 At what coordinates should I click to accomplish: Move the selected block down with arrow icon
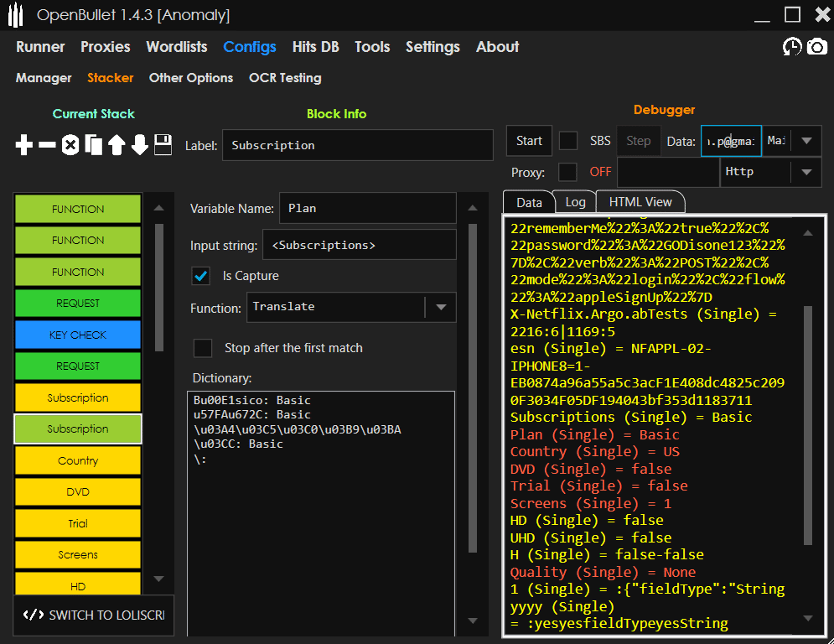(139, 145)
